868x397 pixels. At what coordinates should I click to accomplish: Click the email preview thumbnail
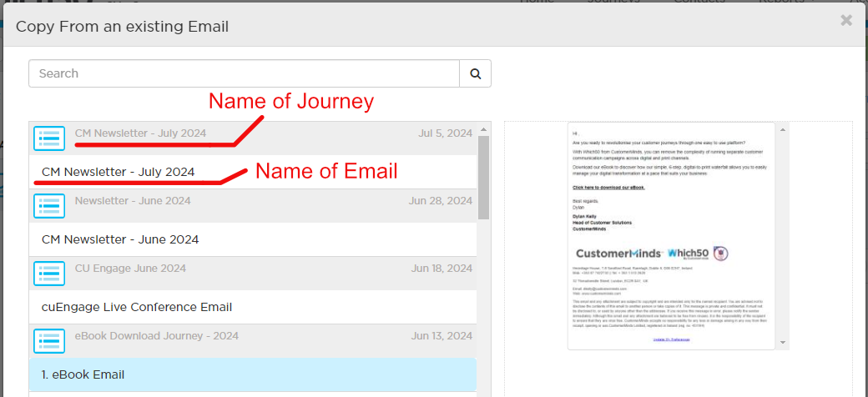[x=672, y=236]
